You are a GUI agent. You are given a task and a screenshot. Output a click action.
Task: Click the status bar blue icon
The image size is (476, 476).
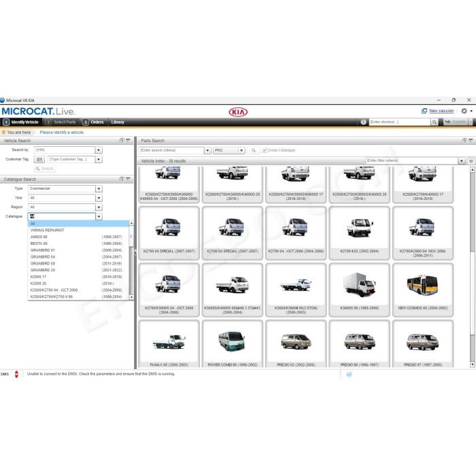click(x=349, y=374)
